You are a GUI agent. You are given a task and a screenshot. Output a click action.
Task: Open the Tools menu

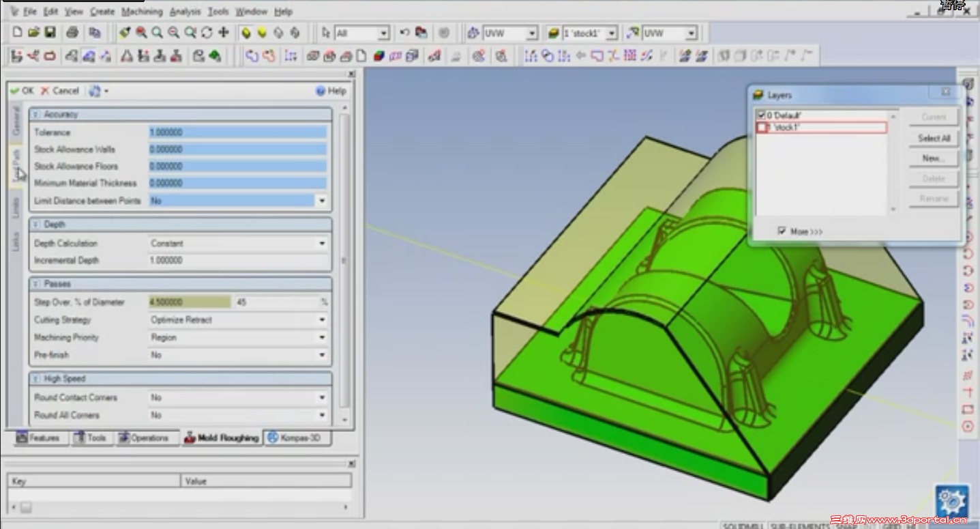tap(218, 12)
